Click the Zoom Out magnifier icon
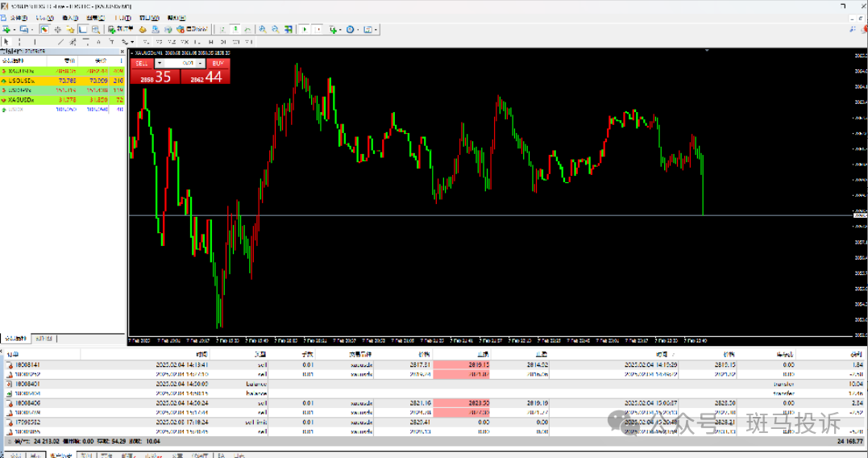Image resolution: width=868 pixels, height=458 pixels. pyautogui.click(x=275, y=29)
